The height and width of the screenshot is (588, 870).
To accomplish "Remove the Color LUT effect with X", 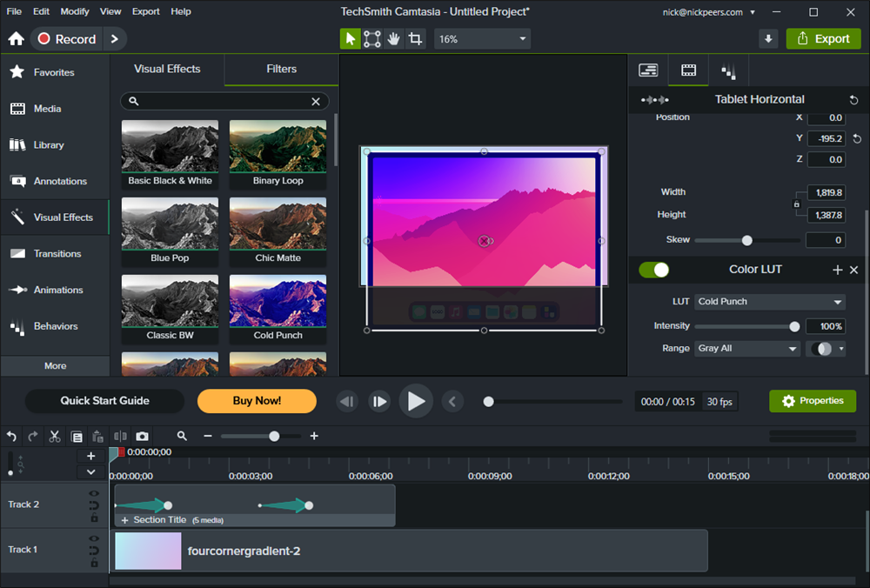I will tap(853, 270).
